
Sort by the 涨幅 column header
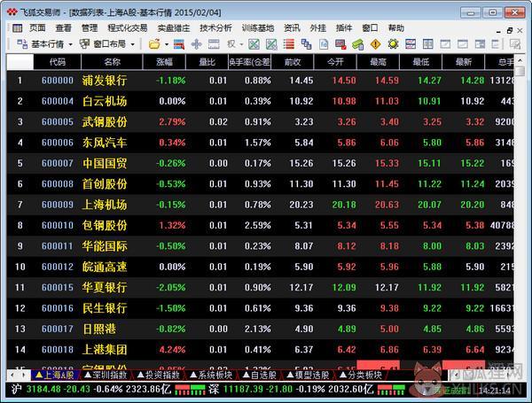pyautogui.click(x=165, y=62)
